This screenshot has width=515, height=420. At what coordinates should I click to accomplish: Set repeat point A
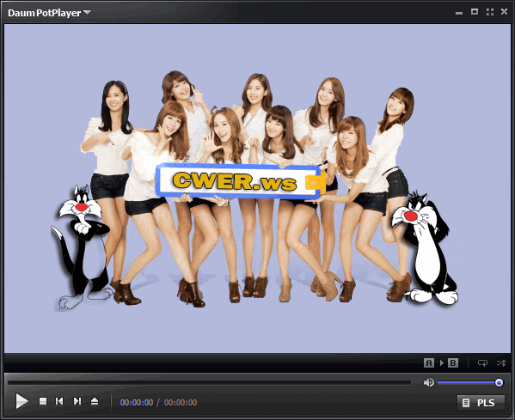click(x=429, y=363)
